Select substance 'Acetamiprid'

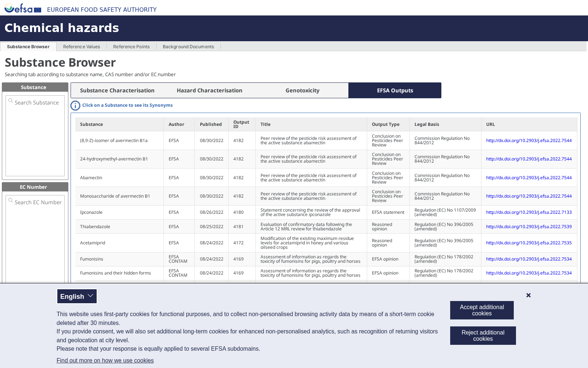[x=93, y=243]
